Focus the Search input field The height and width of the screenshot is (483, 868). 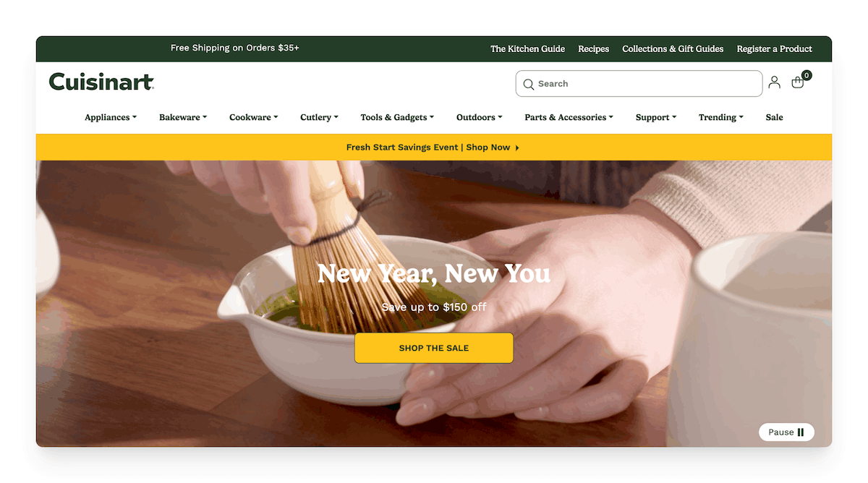[x=639, y=84]
